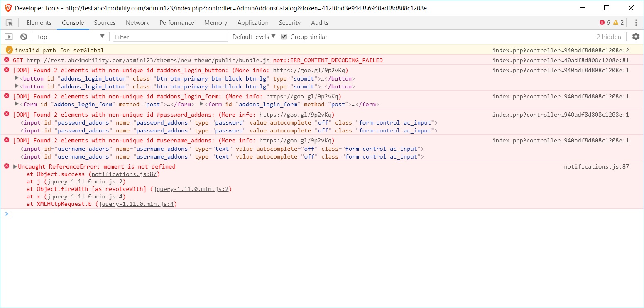The image size is (644, 308).
Task: Open the DevTools three-dot customize menu
Action: pos(636,23)
